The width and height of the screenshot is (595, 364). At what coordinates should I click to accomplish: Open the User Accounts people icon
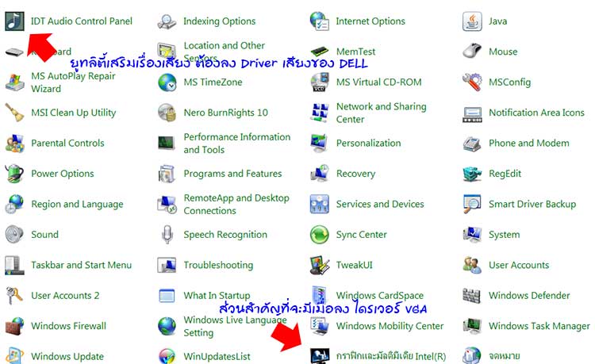coord(472,265)
